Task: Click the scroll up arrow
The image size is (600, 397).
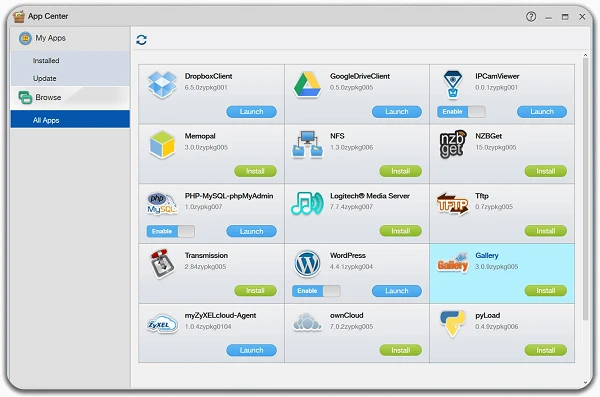Action: coord(585,56)
